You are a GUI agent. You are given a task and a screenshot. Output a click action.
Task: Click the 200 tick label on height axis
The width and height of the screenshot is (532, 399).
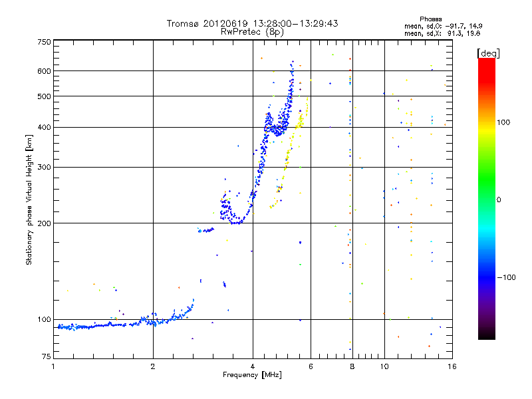click(x=44, y=223)
